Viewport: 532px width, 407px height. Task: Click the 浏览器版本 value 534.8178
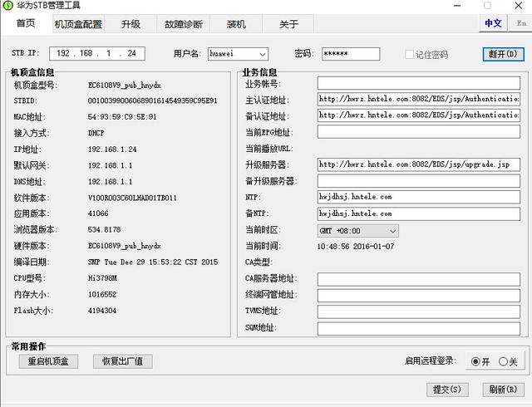(104, 229)
